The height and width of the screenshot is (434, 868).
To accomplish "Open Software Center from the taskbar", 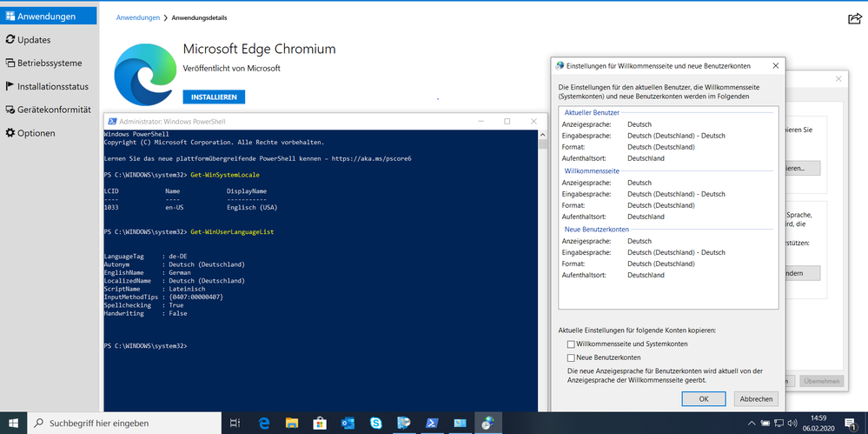I will pos(403,423).
